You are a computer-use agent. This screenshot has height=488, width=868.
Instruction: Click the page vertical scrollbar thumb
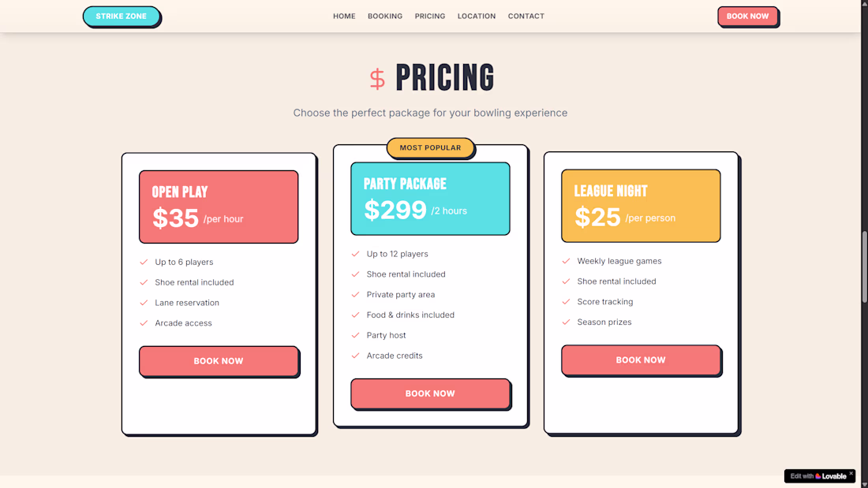pyautogui.click(x=864, y=268)
